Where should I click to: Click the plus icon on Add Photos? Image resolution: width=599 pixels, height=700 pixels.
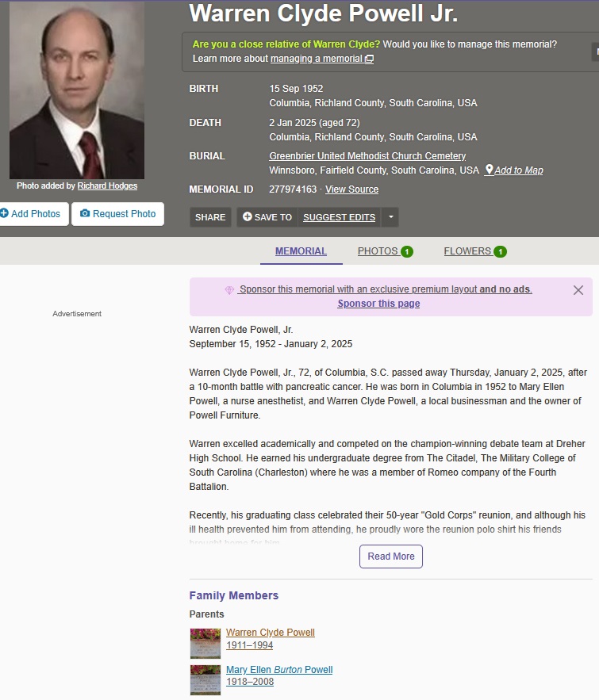(x=5, y=213)
